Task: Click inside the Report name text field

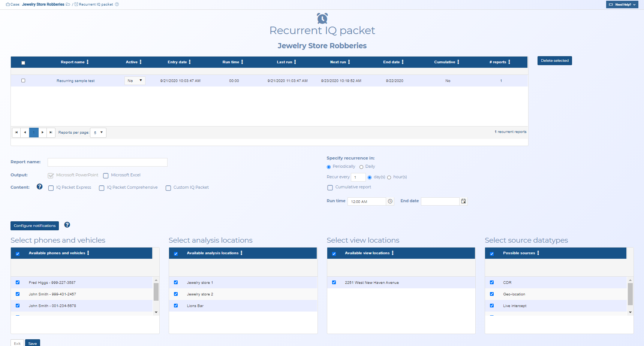Action: pos(107,162)
